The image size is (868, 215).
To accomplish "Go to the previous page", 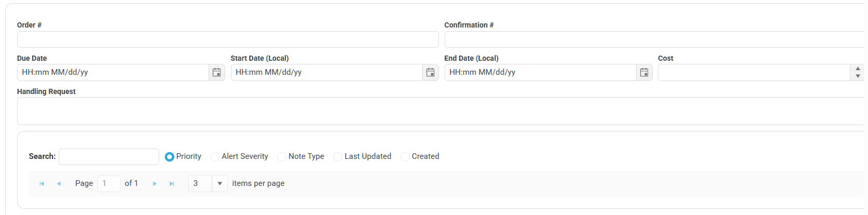I will (x=59, y=184).
